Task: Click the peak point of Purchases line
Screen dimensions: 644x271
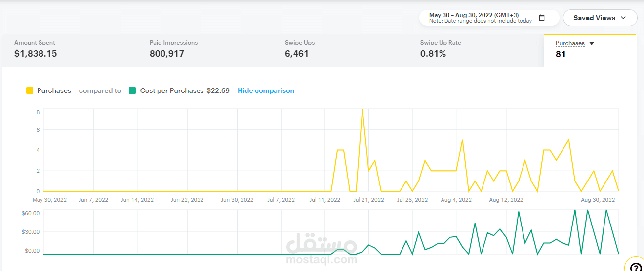Action: click(x=362, y=109)
